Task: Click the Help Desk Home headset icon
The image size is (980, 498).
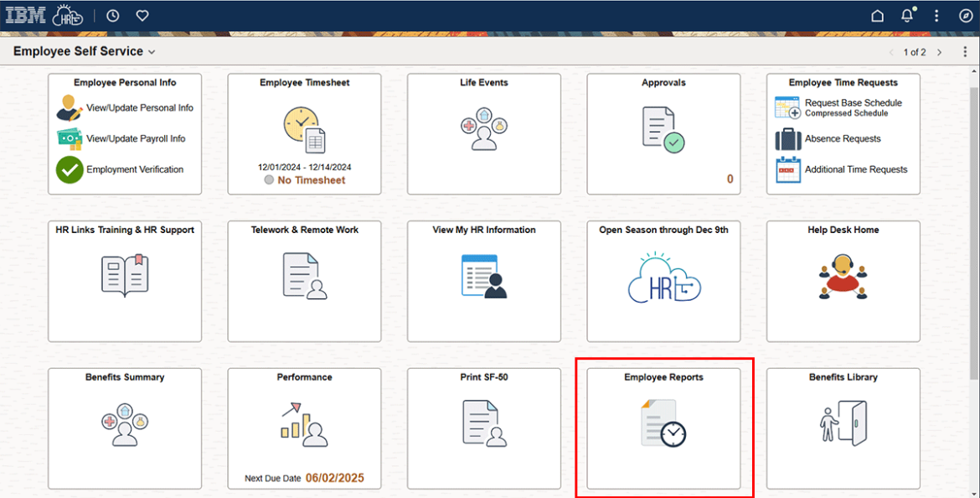Action: pyautogui.click(x=843, y=277)
